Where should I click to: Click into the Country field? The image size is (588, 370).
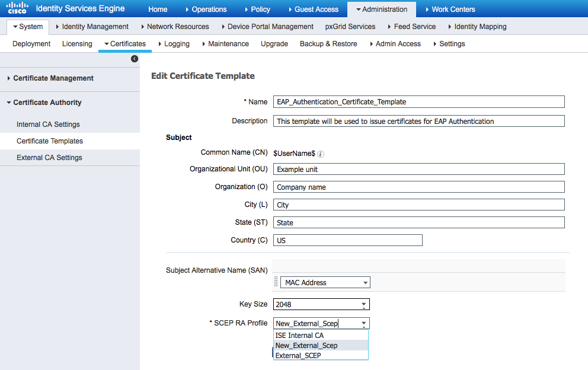[x=347, y=240]
